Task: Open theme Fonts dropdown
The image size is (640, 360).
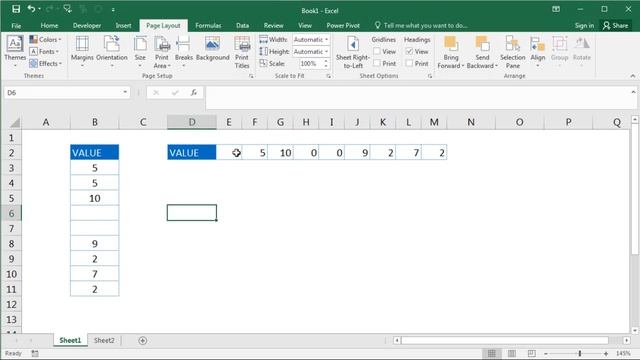Action: [x=44, y=51]
